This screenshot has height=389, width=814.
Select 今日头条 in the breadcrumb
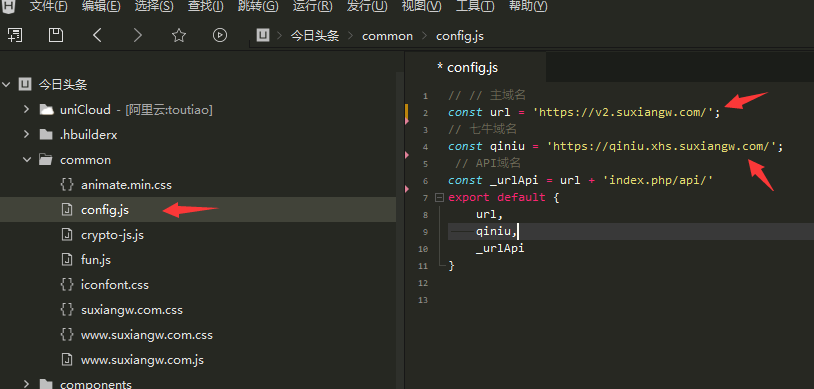pyautogui.click(x=315, y=36)
